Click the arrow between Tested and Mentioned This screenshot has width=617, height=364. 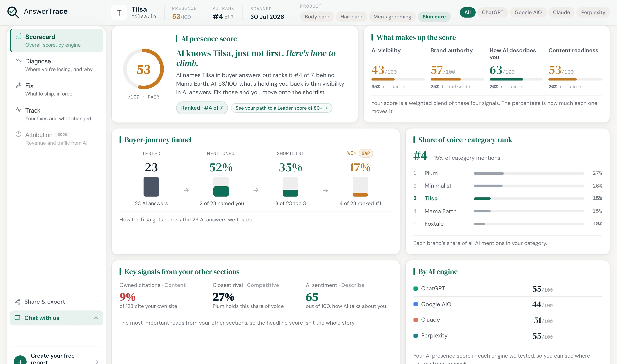point(186,190)
